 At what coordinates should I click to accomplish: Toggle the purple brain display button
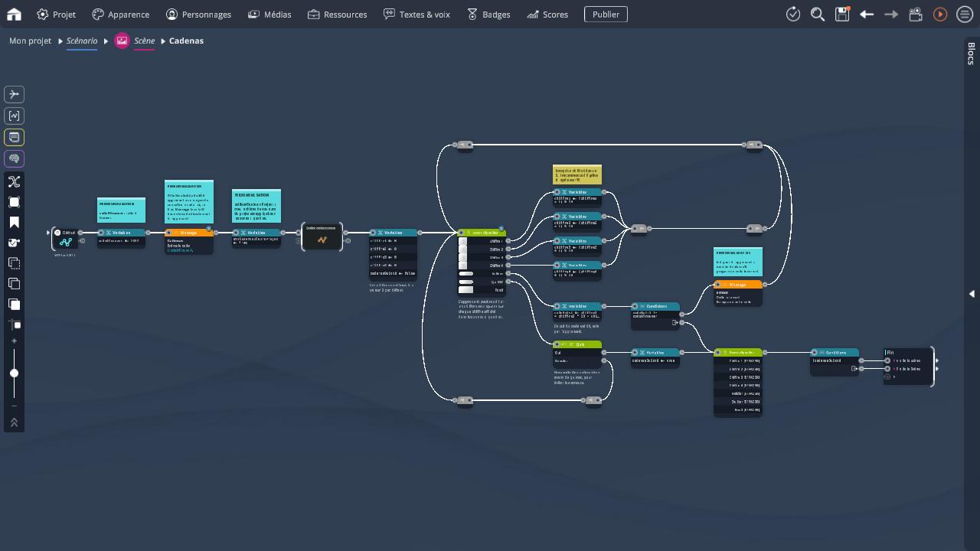pyautogui.click(x=14, y=158)
